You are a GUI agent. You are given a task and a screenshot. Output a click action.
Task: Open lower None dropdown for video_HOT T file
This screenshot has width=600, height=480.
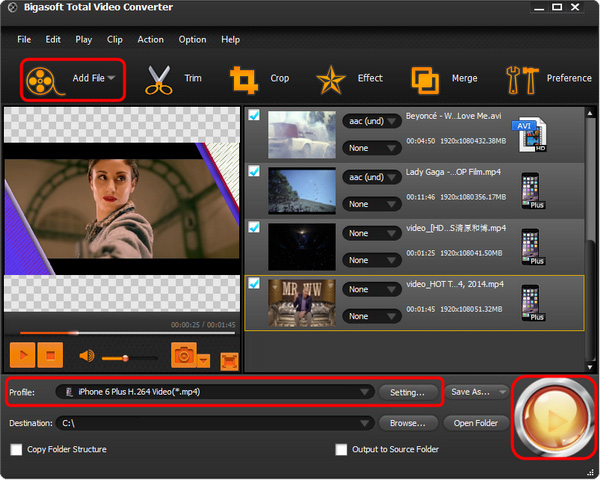pos(372,316)
